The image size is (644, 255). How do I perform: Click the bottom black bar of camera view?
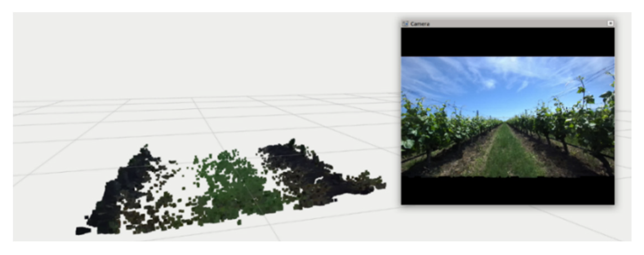[x=508, y=191]
